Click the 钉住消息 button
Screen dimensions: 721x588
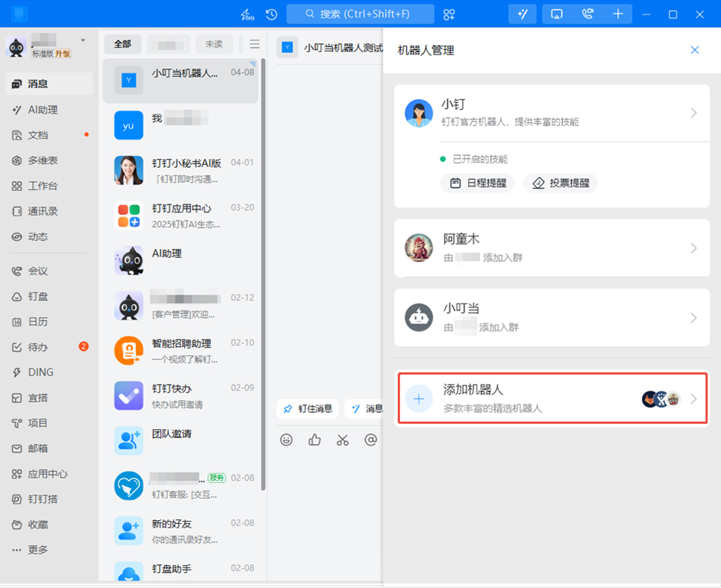point(308,409)
